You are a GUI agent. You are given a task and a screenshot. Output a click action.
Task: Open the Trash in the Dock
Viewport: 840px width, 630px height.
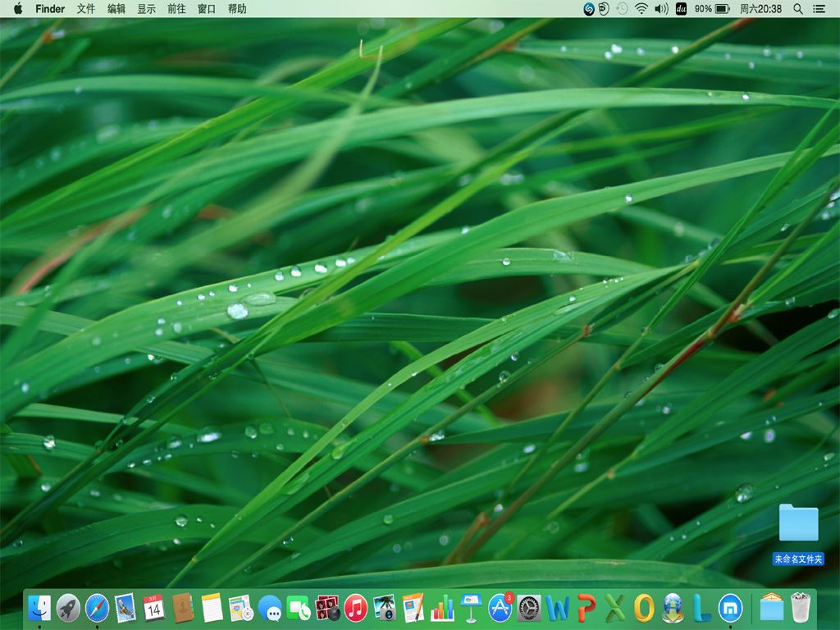800,608
